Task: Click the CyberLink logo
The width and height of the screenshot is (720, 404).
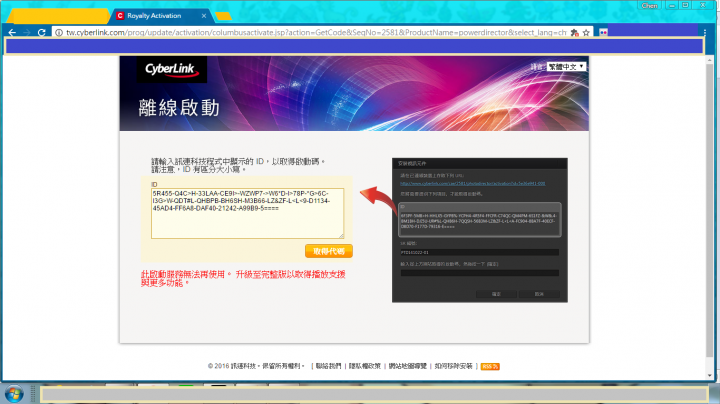Action: (x=172, y=69)
